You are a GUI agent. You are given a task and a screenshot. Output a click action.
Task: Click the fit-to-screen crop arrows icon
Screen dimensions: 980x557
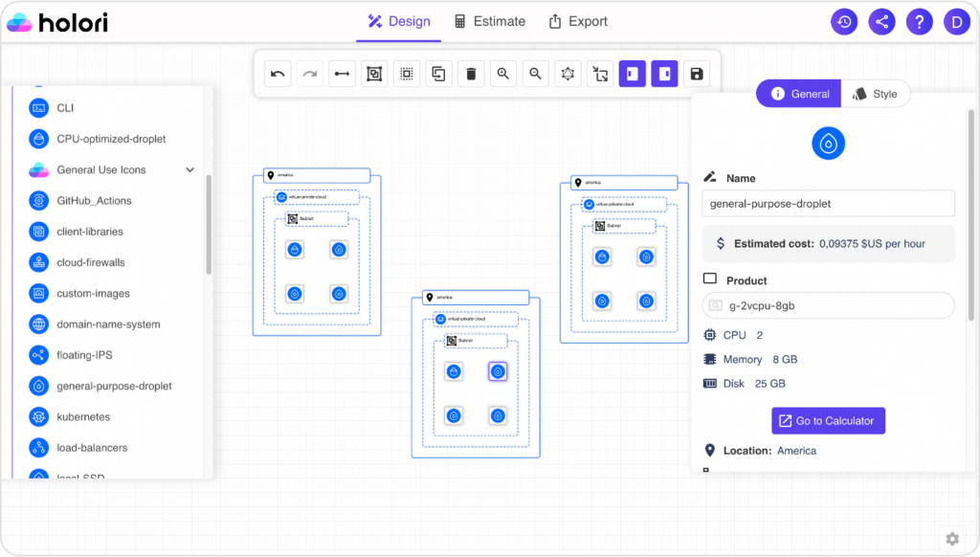[600, 74]
